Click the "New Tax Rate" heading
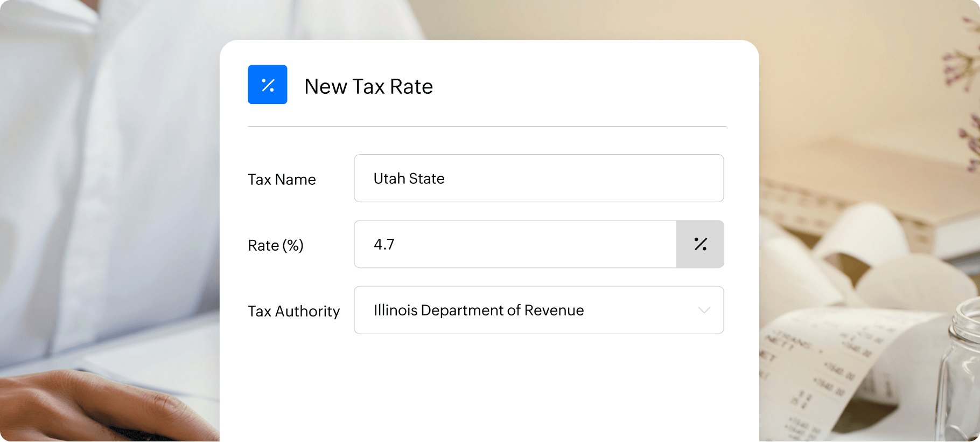The image size is (980, 442). click(x=368, y=86)
